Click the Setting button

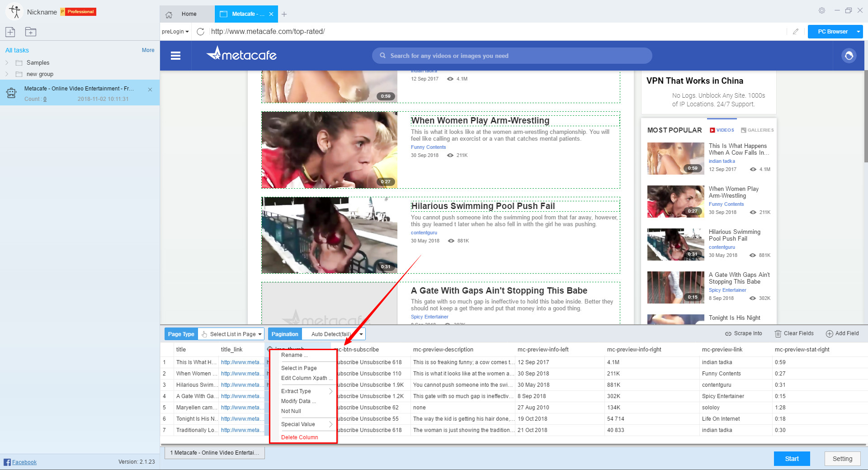(x=842, y=459)
